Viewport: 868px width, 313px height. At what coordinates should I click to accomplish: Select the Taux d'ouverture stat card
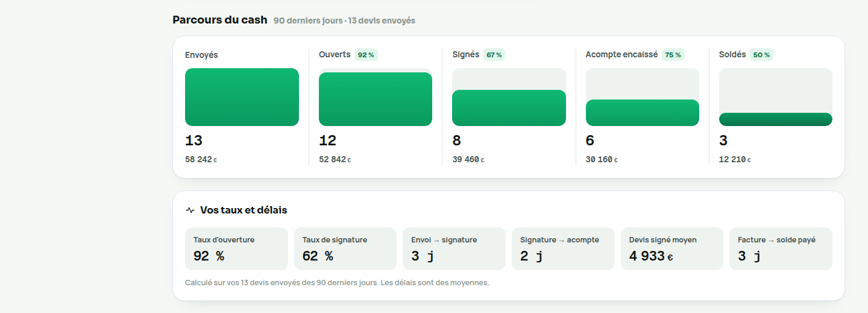coord(236,248)
